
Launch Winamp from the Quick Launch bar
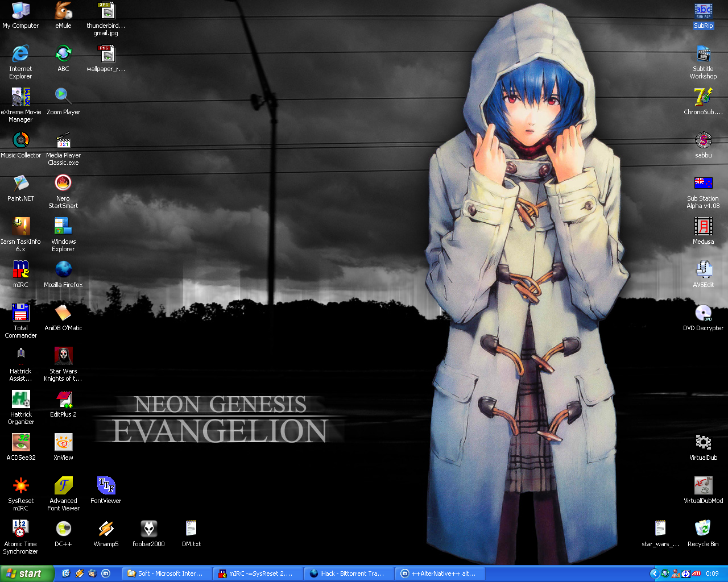coord(79,573)
